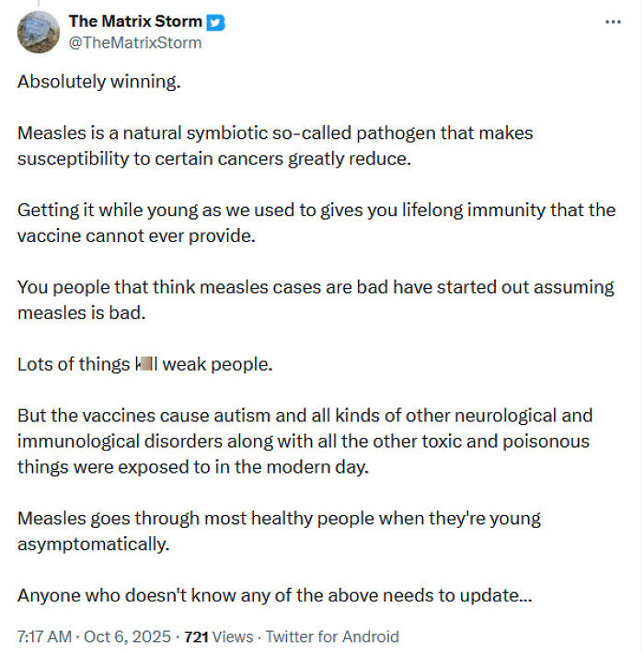This screenshot has width=644, height=653.
Task: Click paragraph starting But the vaccines cause
Action: click(x=304, y=441)
